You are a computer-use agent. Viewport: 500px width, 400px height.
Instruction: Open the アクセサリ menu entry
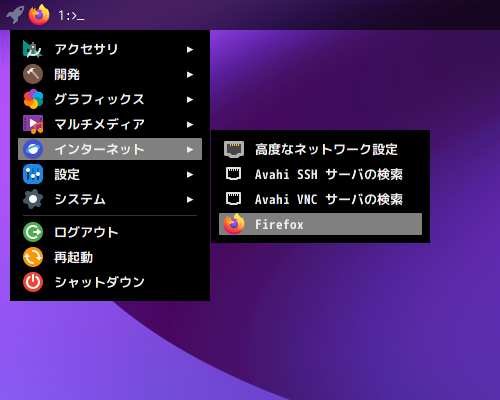110,49
